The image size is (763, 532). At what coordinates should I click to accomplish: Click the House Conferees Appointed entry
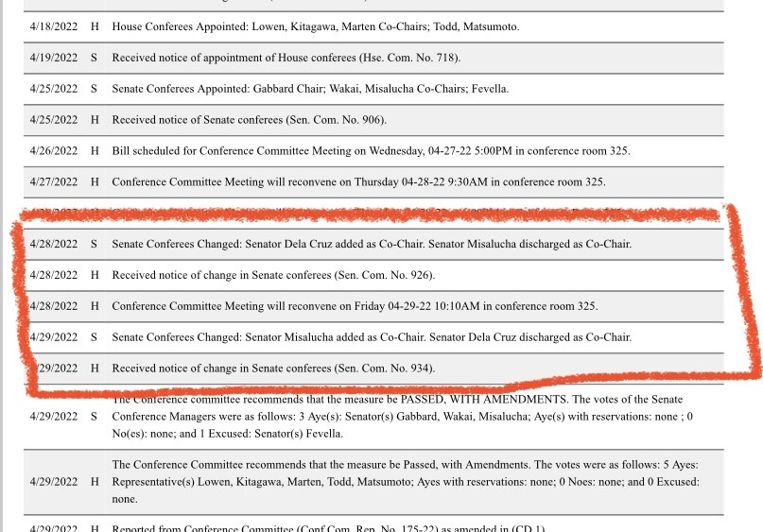[x=315, y=27]
